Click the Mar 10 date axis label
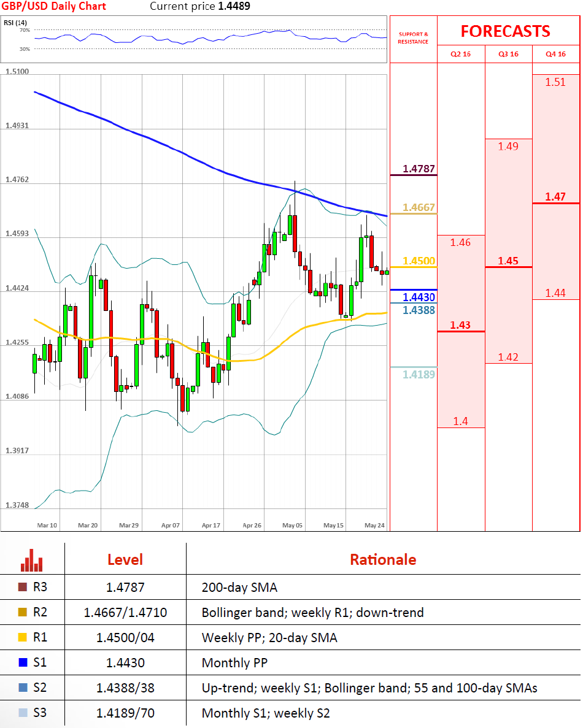 47,526
